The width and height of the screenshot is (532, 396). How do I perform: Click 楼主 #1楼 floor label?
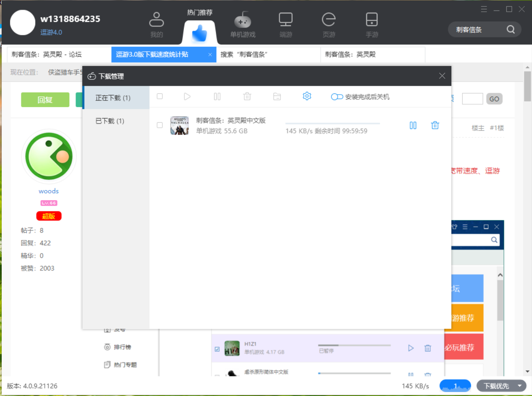click(488, 128)
